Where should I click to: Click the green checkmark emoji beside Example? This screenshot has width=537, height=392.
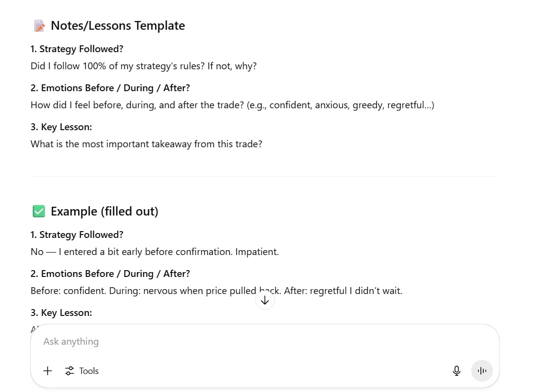click(39, 211)
